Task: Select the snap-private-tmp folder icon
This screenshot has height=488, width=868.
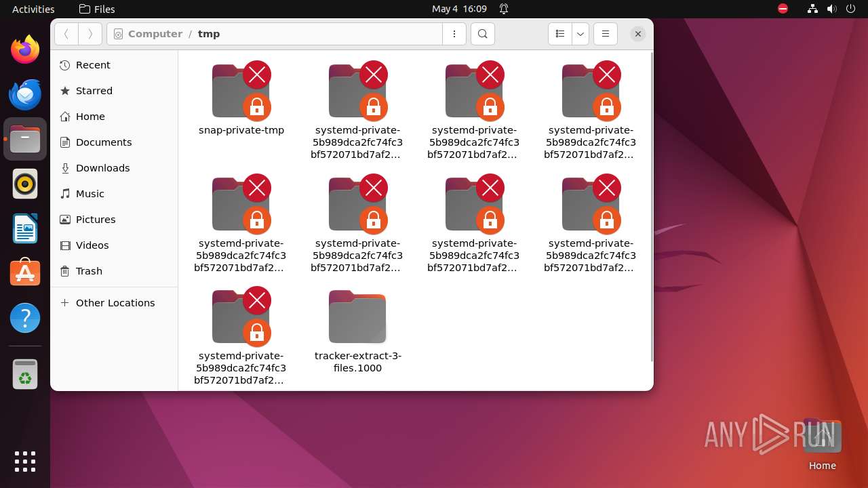Action: tap(241, 90)
